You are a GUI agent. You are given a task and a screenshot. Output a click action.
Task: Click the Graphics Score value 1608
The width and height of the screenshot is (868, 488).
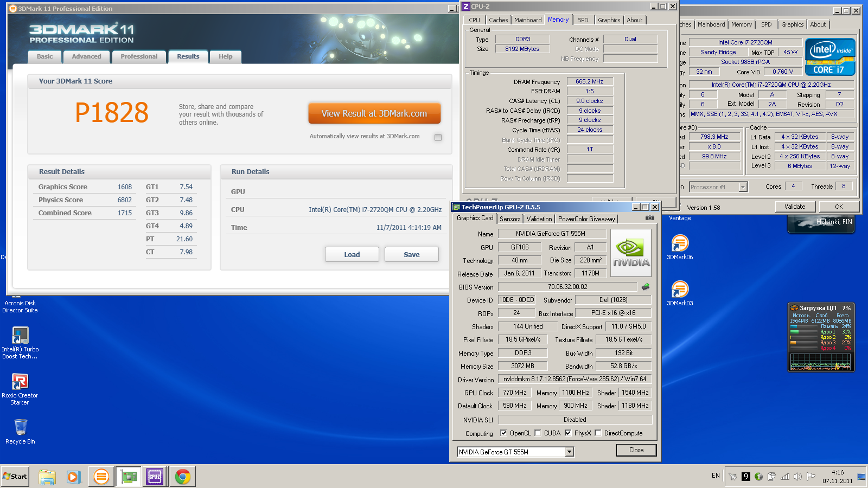(125, 187)
